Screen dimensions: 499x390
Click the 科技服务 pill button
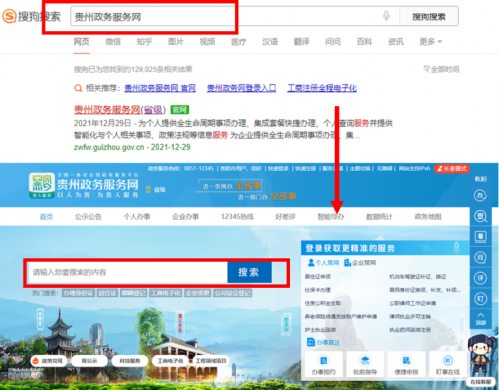click(130, 361)
